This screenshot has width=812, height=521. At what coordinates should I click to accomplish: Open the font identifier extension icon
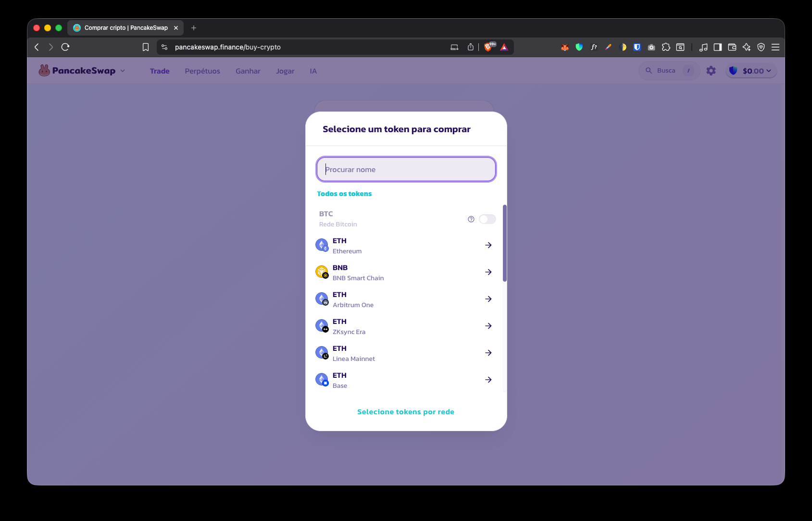[x=594, y=47]
